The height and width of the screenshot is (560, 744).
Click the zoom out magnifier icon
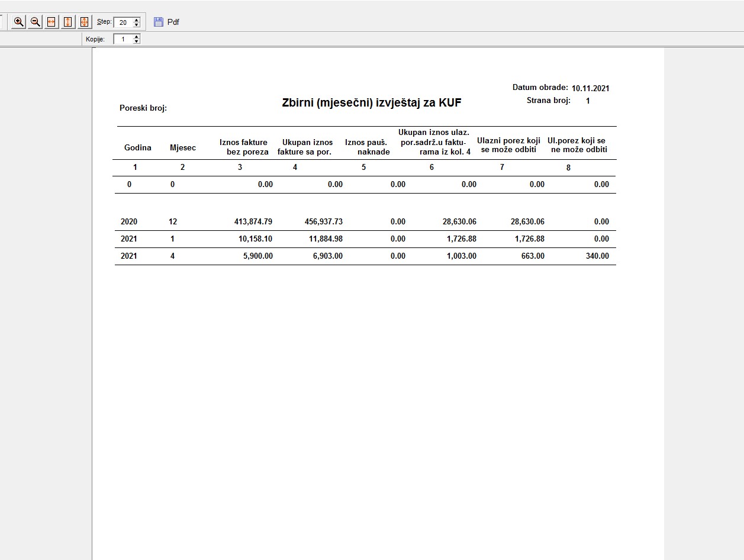pyautogui.click(x=35, y=22)
